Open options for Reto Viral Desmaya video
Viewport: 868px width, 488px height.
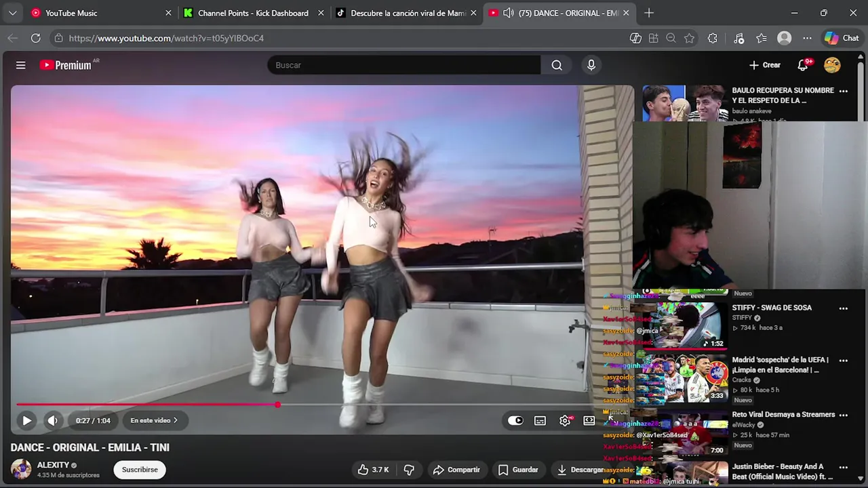click(844, 415)
